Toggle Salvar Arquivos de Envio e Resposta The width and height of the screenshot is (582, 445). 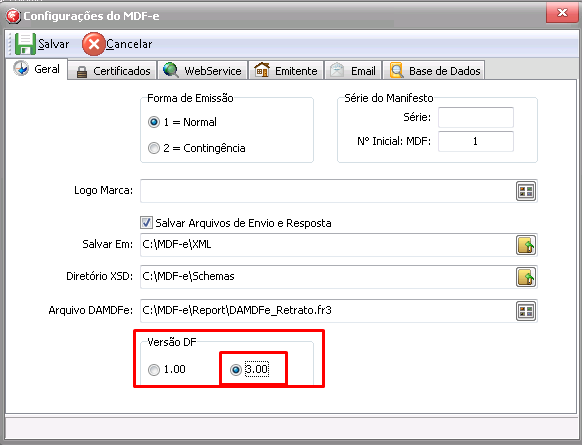coord(146,223)
